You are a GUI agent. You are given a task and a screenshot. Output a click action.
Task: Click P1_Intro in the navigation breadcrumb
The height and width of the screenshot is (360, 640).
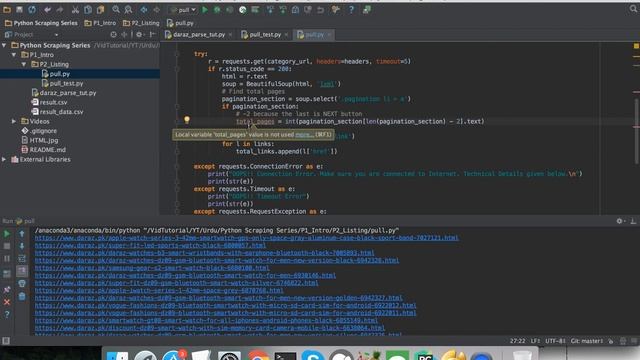[100, 23]
